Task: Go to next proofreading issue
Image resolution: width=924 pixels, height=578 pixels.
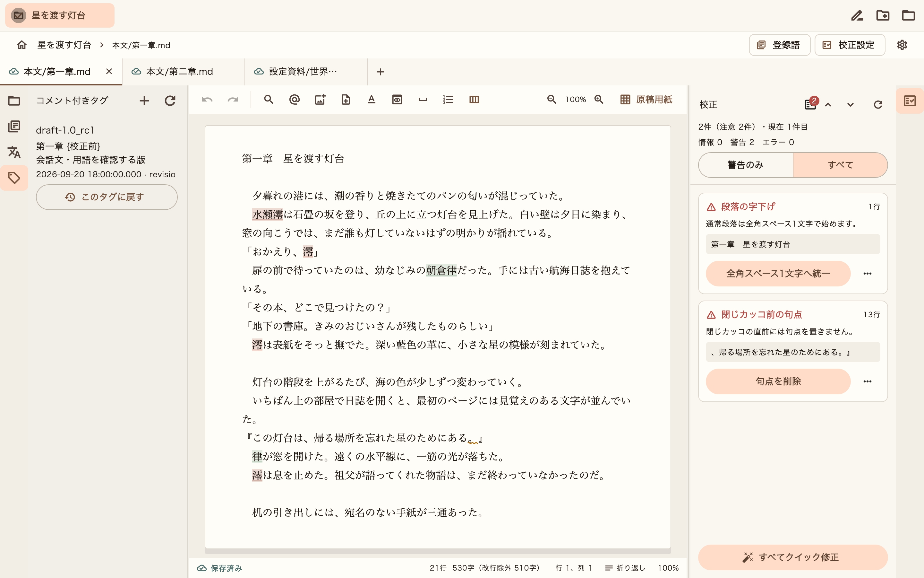Action: coord(850,105)
